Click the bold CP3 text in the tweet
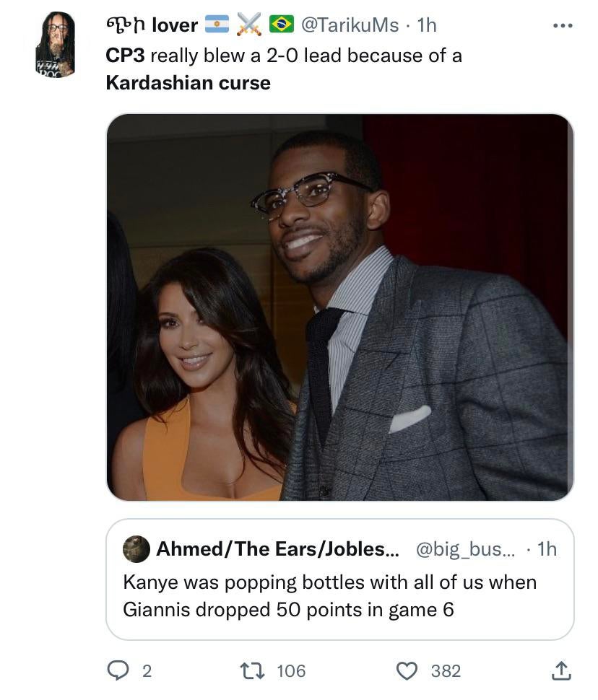598x700 pixels. [126, 55]
